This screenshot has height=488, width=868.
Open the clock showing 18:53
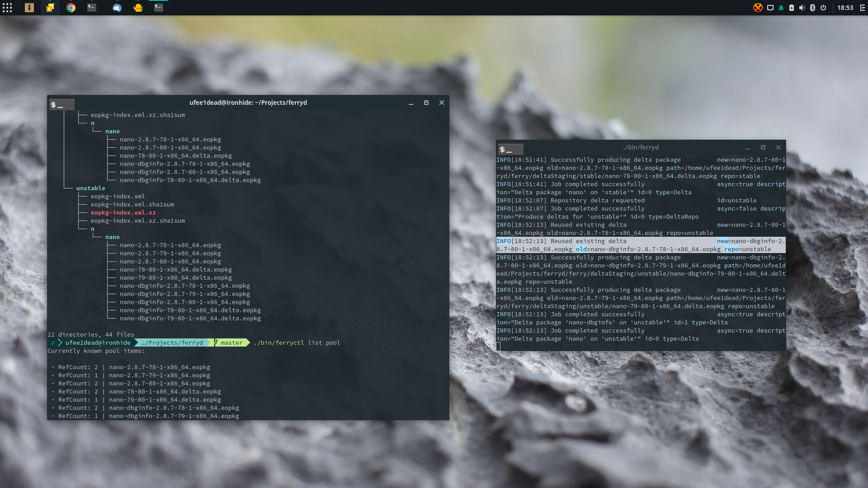[x=845, y=8]
